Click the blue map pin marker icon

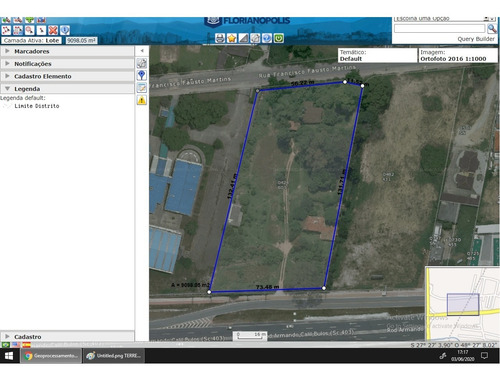tap(142, 75)
